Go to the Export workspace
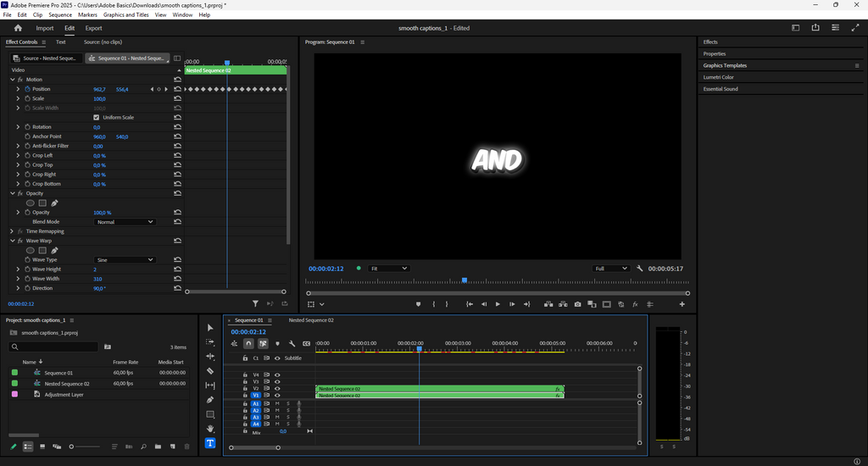This screenshot has height=466, width=868. click(x=93, y=28)
